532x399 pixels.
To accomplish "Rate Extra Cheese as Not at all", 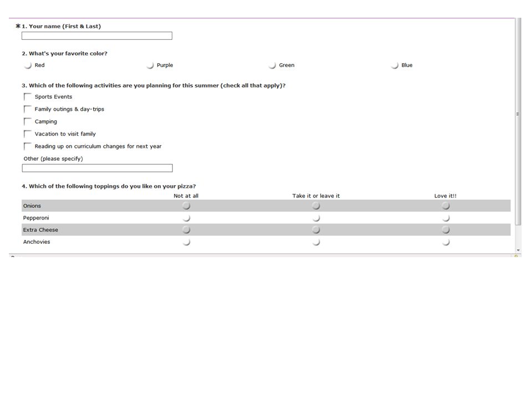I will [186, 229].
